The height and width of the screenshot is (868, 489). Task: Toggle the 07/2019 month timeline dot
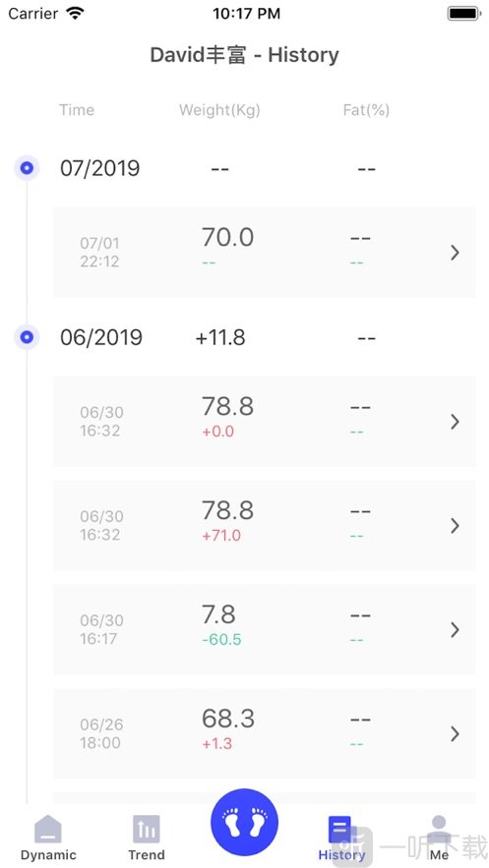pyautogui.click(x=27, y=168)
